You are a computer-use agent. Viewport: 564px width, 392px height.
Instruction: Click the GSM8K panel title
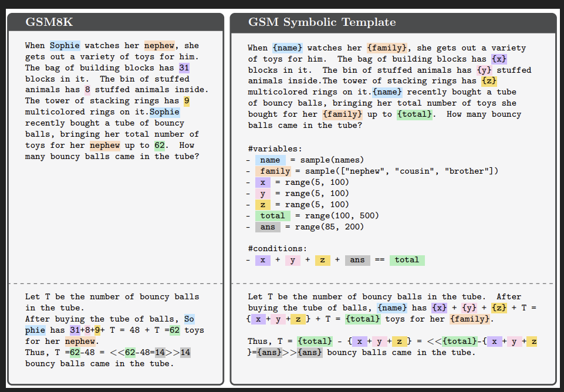[49, 22]
